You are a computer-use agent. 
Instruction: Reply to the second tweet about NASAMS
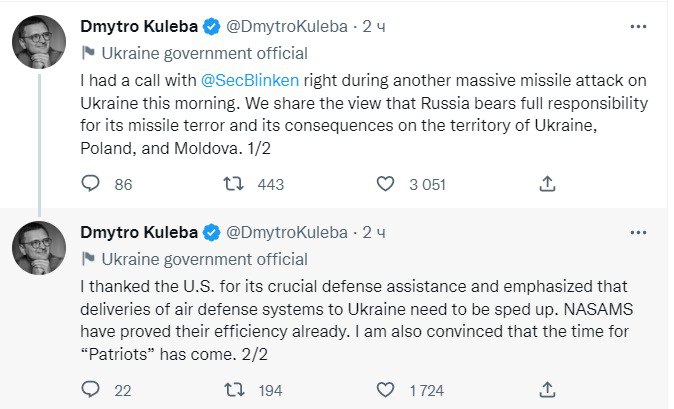(x=91, y=389)
